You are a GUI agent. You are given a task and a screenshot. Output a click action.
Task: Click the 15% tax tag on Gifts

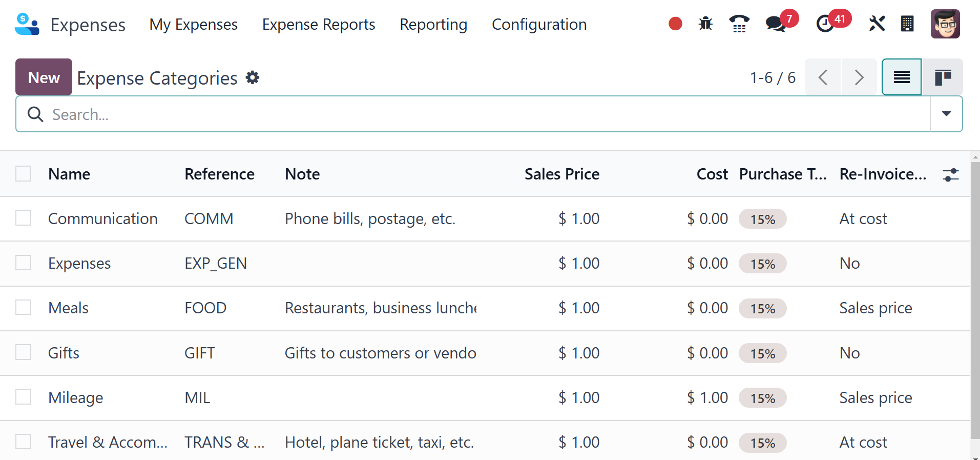point(762,353)
